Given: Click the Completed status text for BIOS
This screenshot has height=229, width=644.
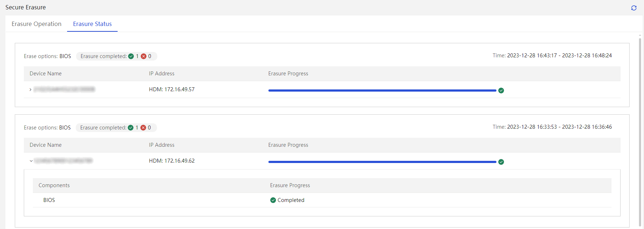Looking at the screenshot, I should [291, 200].
